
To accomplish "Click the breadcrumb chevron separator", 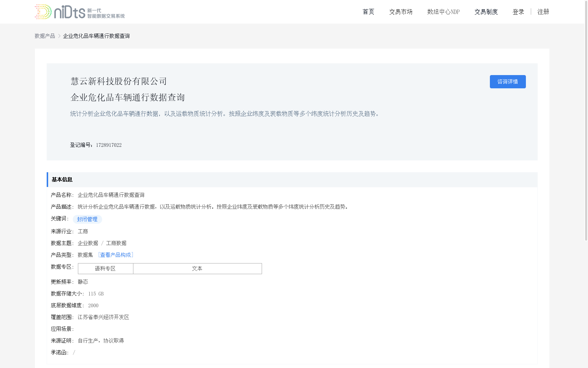I will (59, 36).
